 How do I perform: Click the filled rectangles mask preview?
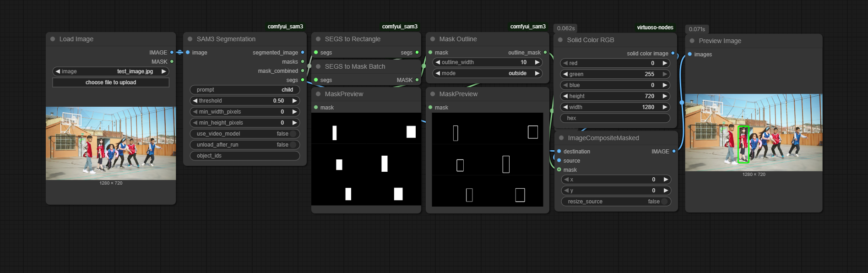pyautogui.click(x=366, y=159)
